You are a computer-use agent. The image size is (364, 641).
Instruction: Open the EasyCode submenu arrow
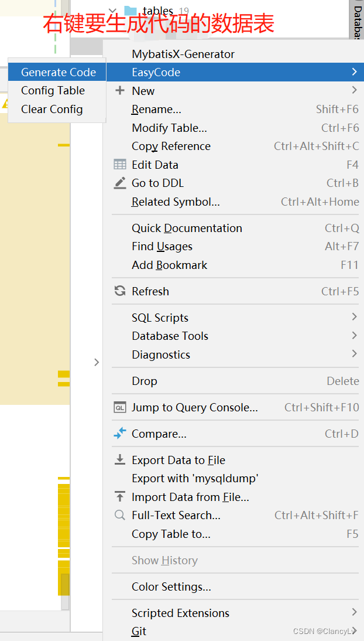point(354,72)
